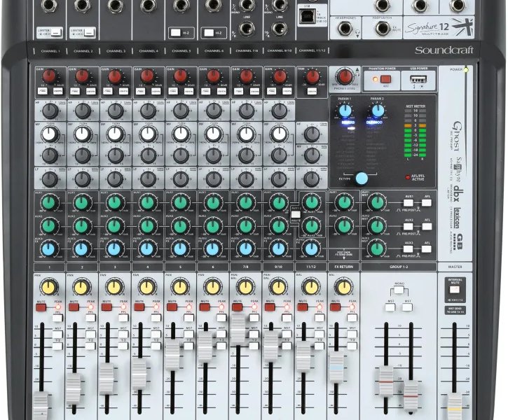Viewport: 508px width, 420px height.
Task: Click the FX RETURN fader cap
Action: click(x=336, y=367)
